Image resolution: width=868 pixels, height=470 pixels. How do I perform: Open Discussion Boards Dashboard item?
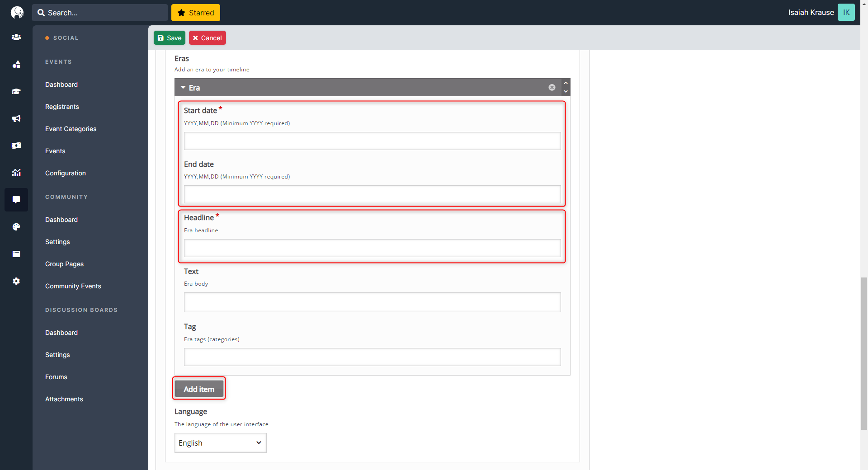tap(61, 333)
